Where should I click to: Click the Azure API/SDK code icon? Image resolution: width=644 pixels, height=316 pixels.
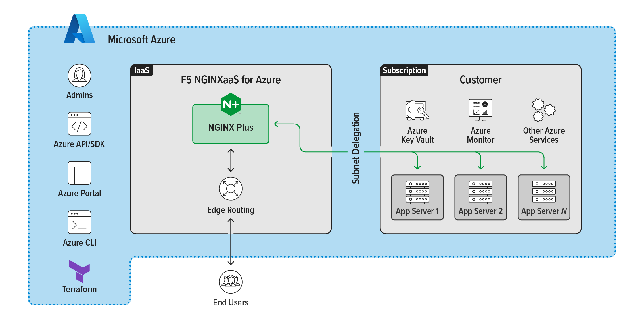(x=79, y=124)
